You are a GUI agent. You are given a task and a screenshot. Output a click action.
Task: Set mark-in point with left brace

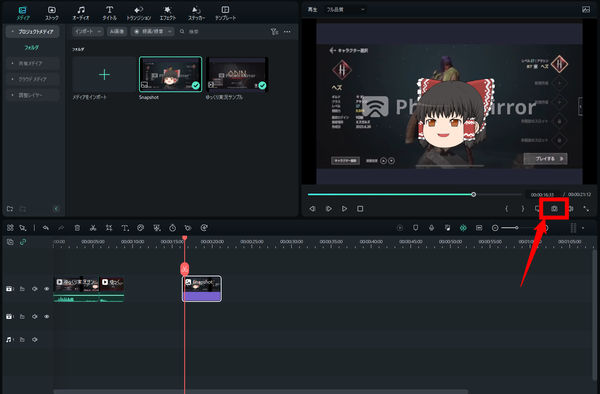[506, 208]
